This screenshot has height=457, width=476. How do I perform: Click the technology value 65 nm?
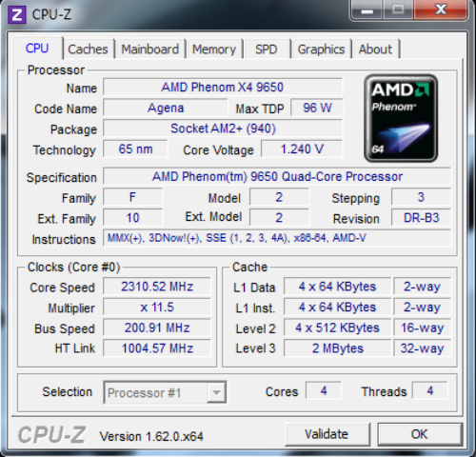(x=135, y=149)
